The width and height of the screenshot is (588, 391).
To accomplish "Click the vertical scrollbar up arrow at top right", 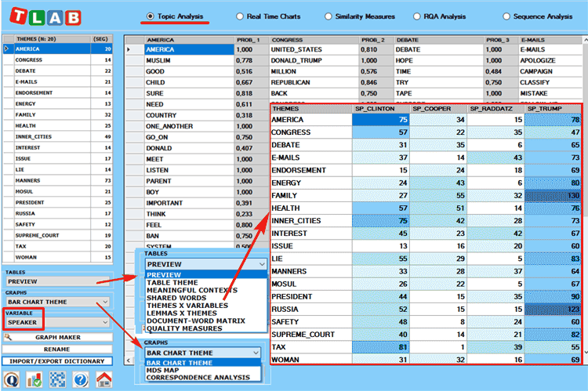I will coord(585,39).
